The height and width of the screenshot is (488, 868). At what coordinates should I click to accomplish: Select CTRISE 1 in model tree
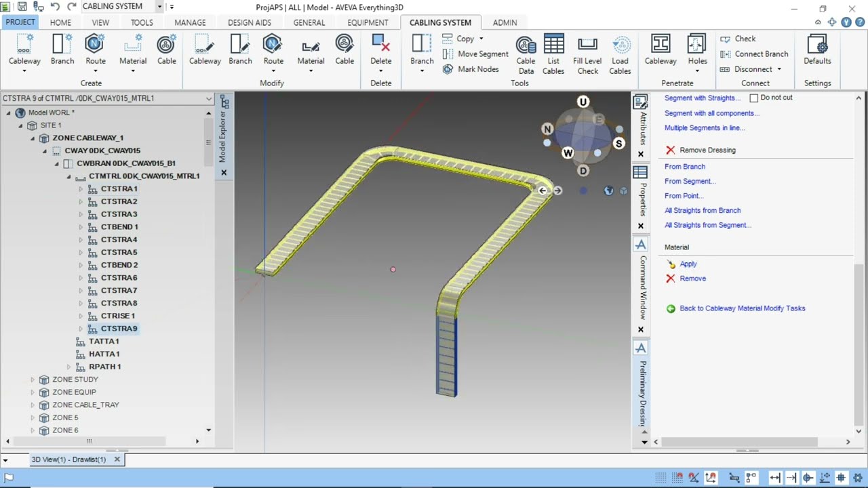tap(118, 316)
